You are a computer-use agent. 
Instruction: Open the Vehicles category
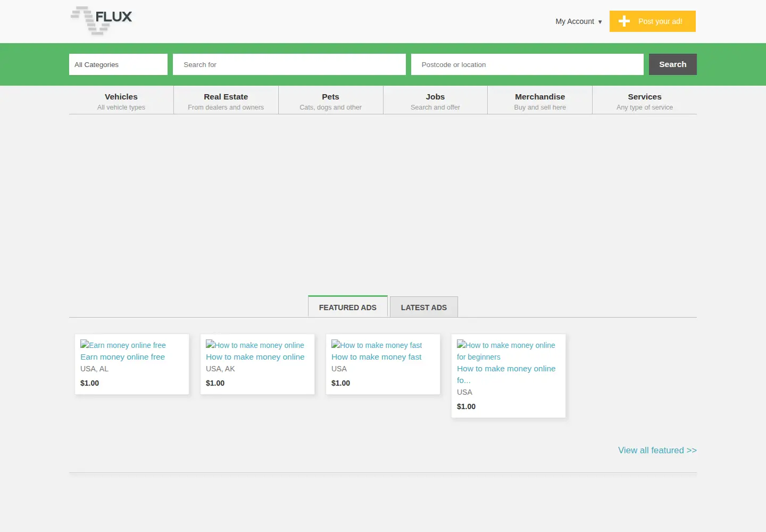(121, 101)
